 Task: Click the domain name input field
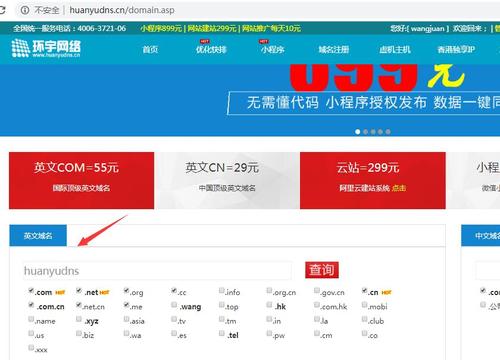pyautogui.click(x=157, y=271)
